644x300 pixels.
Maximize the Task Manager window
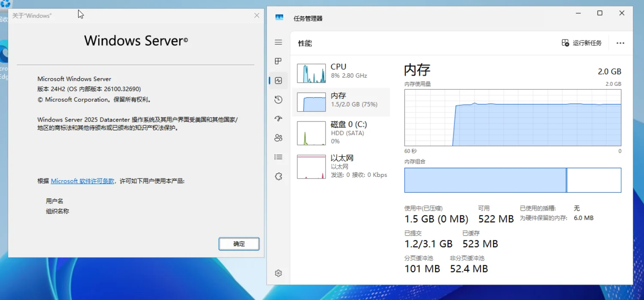pos(600,13)
